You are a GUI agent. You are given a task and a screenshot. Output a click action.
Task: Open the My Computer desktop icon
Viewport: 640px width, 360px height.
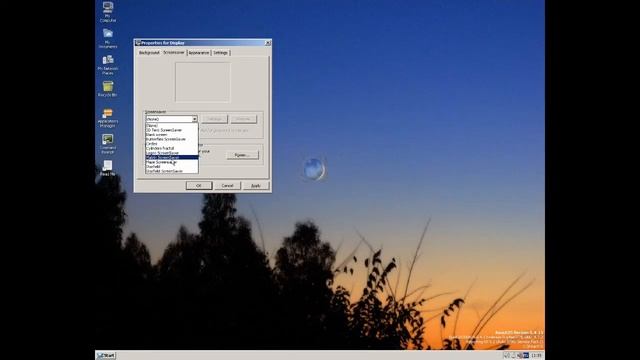108,11
